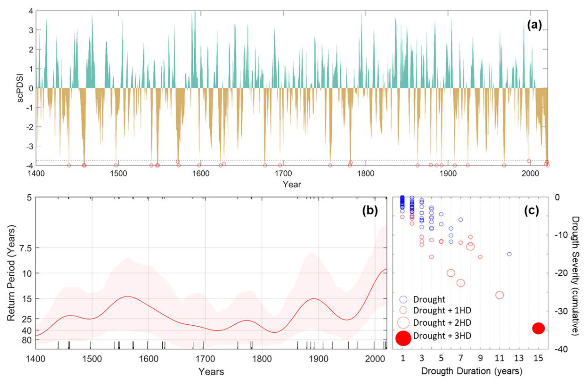
Task: Select the small red circle at duration 9
Action: (480, 257)
